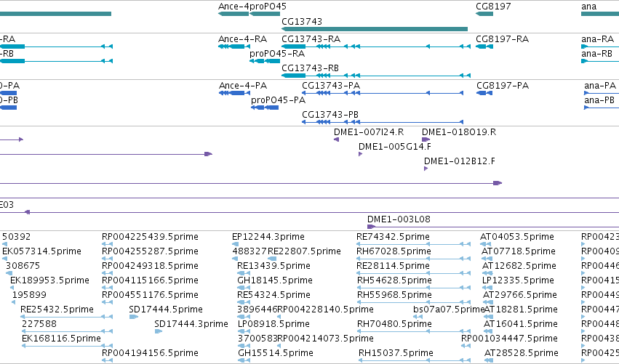Select the RE74342.5prime EST label
Viewport: 619px width, 364px height.
click(x=393, y=237)
